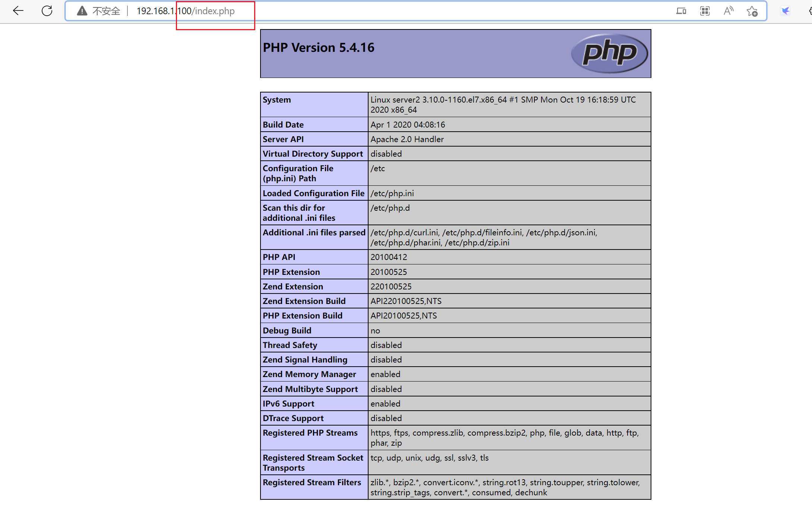Click 'PHP Extension Build' label

(303, 316)
